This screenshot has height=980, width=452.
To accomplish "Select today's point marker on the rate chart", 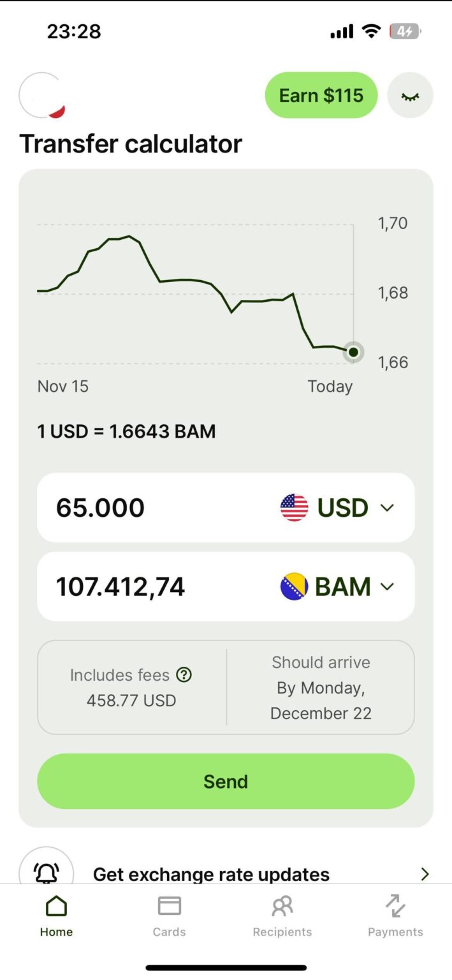I will pos(353,352).
